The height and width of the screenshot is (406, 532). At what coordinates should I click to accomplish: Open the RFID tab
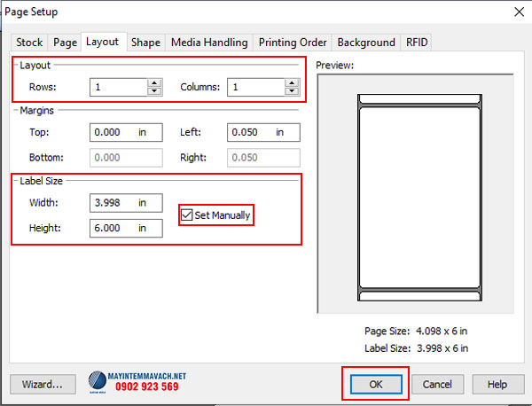pos(416,42)
